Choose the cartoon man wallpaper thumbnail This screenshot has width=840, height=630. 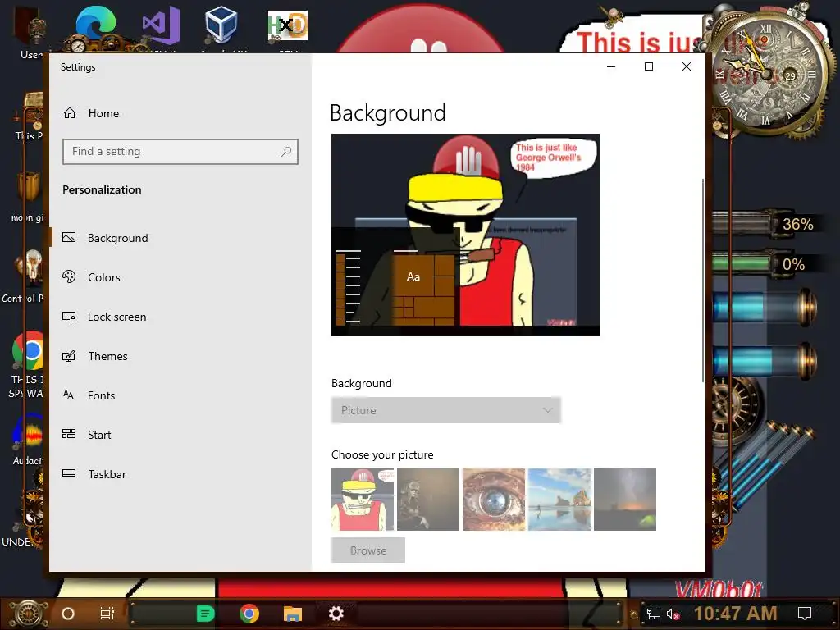pos(363,500)
